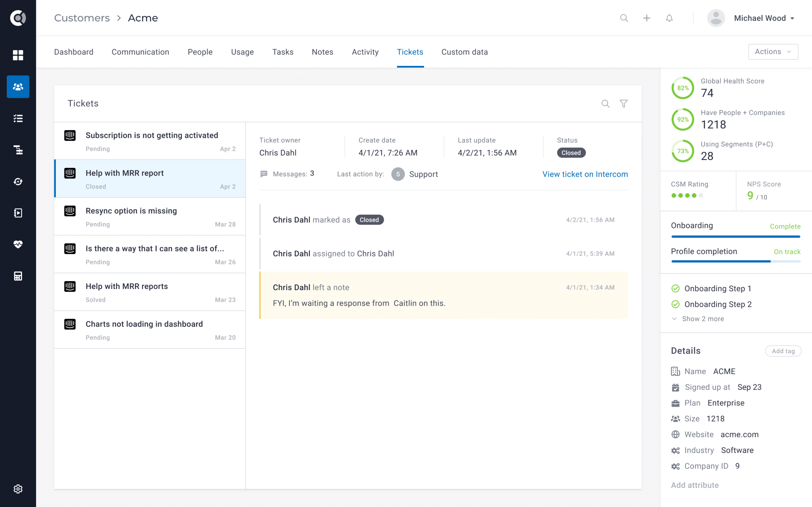Image resolution: width=812 pixels, height=507 pixels.
Task: Switch to the Dashboard tab
Action: coord(74,51)
